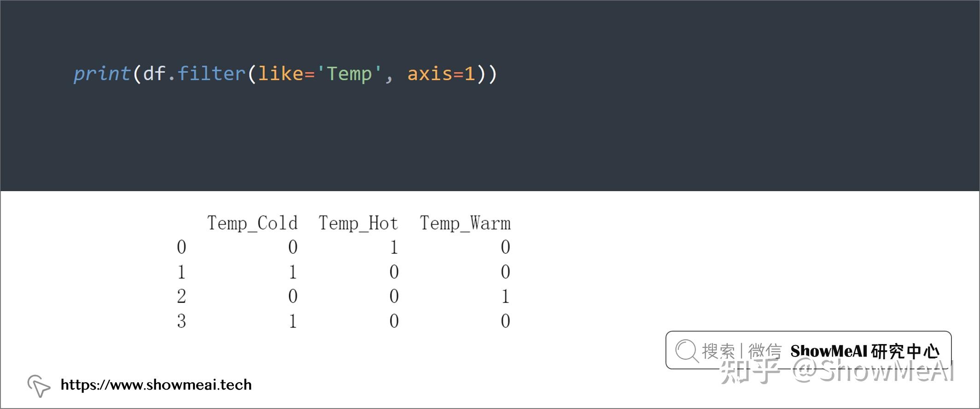Screen dimensions: 980x409
Task: Click the 'Temp' string in code
Action: pyautogui.click(x=349, y=74)
